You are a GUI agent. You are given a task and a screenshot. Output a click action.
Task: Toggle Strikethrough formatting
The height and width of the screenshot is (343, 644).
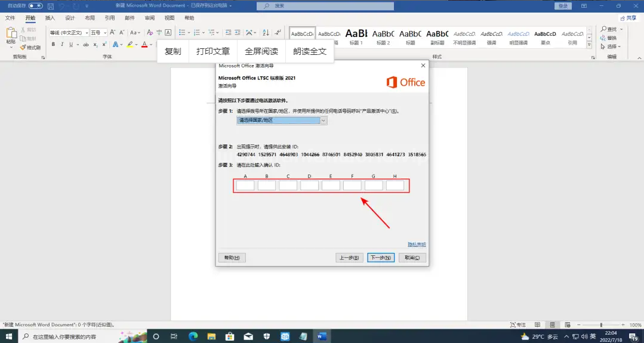tap(86, 44)
